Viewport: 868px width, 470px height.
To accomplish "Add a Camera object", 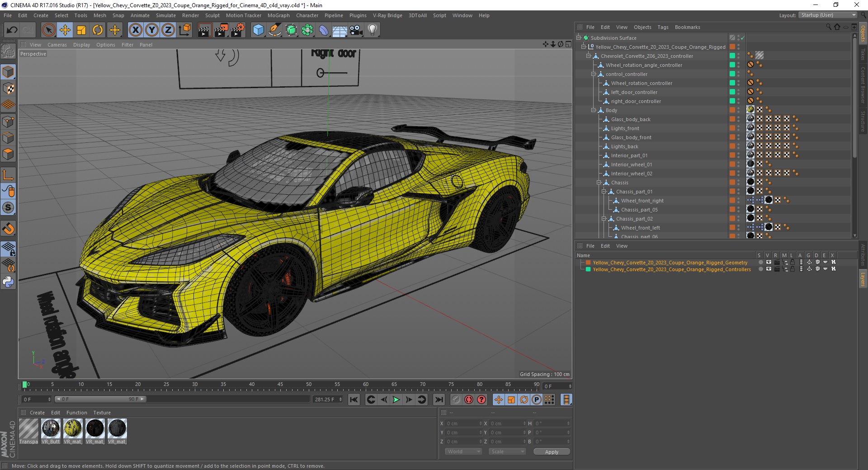I will (x=356, y=30).
